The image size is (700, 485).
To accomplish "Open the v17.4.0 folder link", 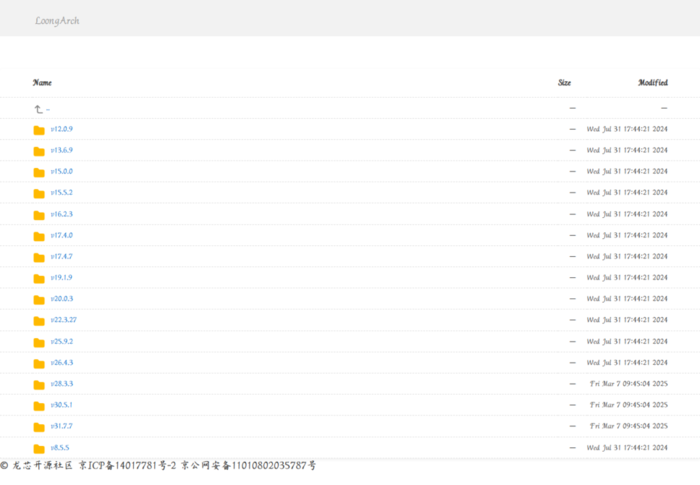I will coord(62,235).
